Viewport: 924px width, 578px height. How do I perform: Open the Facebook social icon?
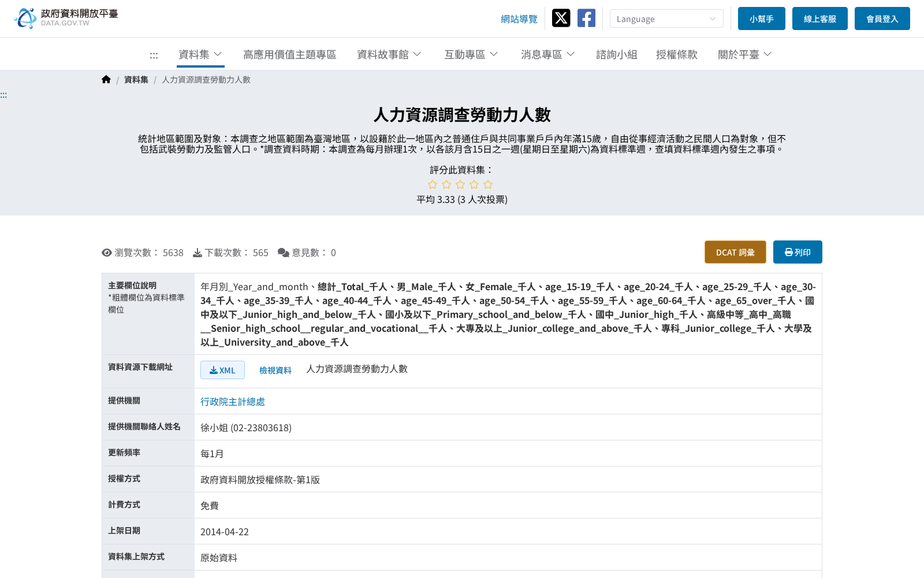[x=586, y=18]
